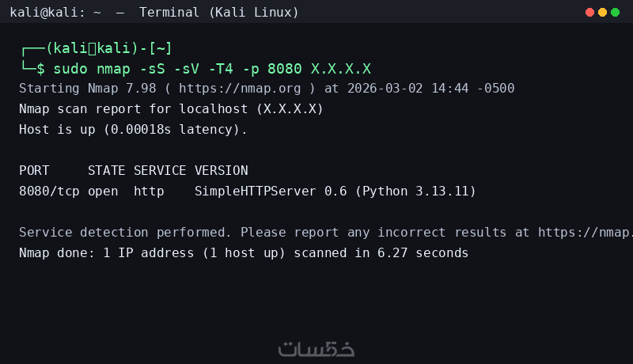Click the Khamsat watermark logo at bottom

(316, 348)
